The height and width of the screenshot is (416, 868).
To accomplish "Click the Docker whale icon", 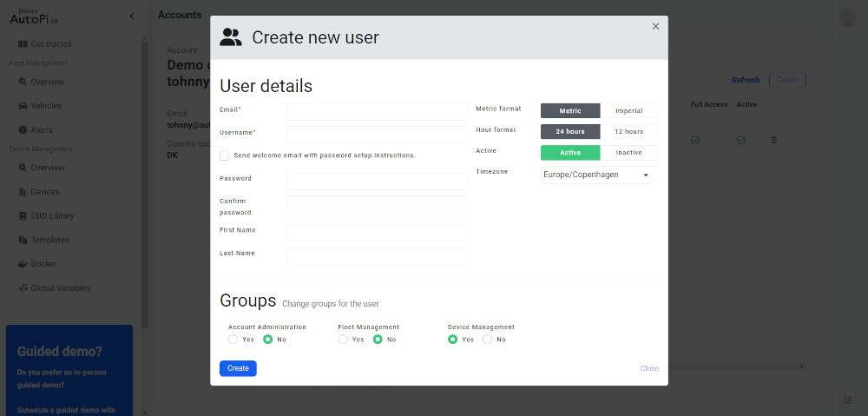I will click(x=23, y=264).
